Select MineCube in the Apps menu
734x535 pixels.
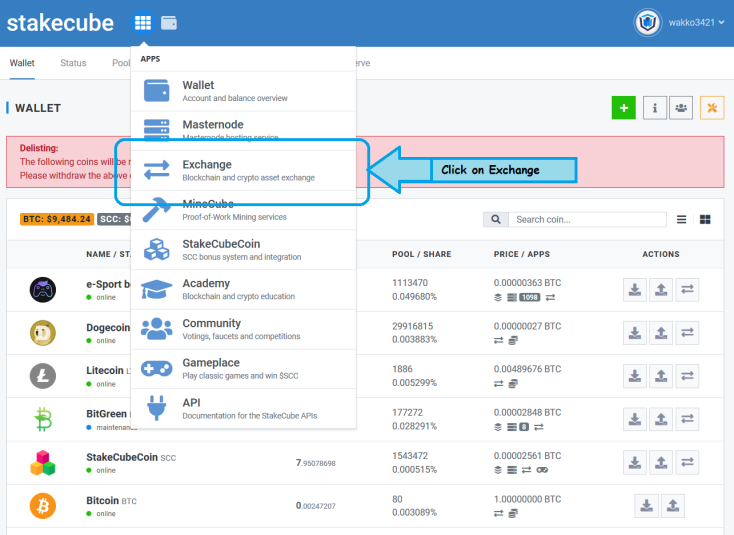coord(243,210)
